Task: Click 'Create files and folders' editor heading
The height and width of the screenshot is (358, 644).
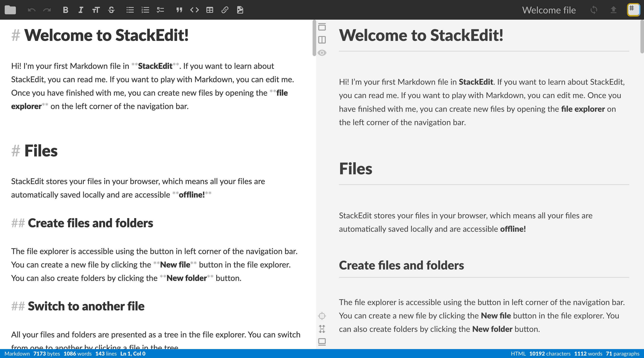Action: (x=90, y=223)
